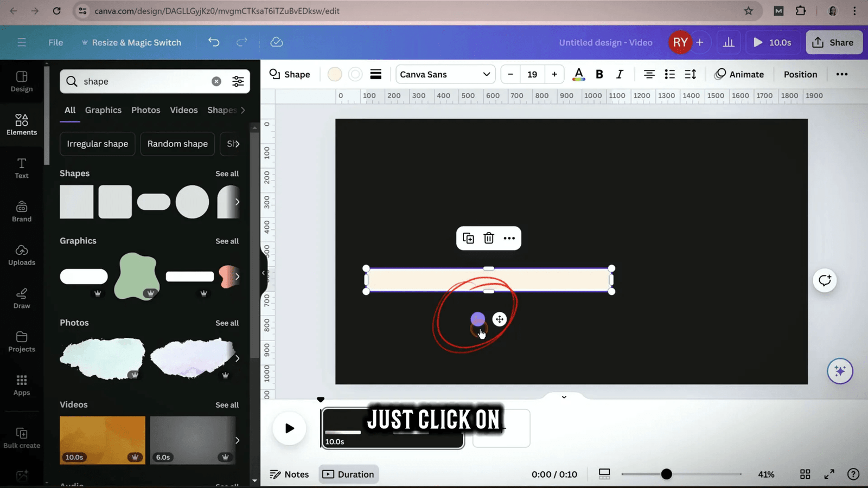Viewport: 868px width, 488px height.
Task: Expand more toolbar options ellipsis
Action: (x=841, y=74)
